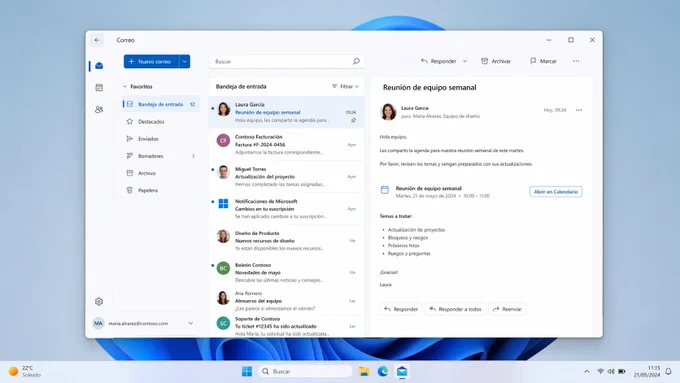Expand the Nuevo correo dropdown arrow
This screenshot has height=383, width=680.
[x=185, y=62]
